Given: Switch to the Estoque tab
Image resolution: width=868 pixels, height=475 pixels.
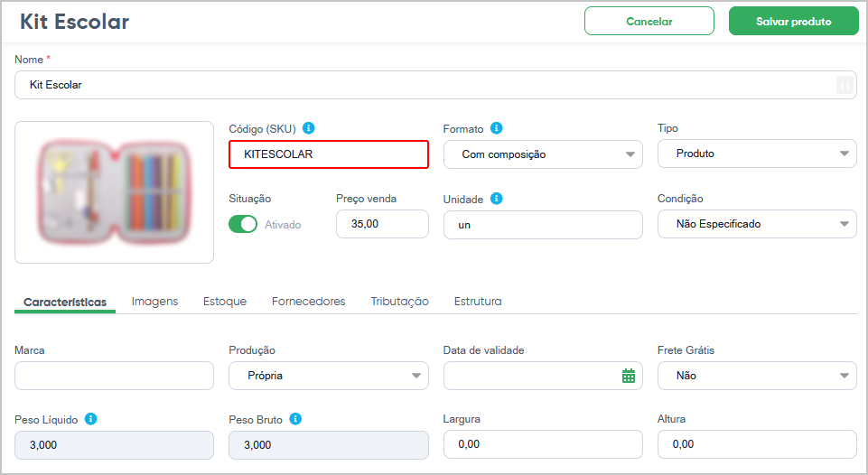Looking at the screenshot, I should (225, 302).
